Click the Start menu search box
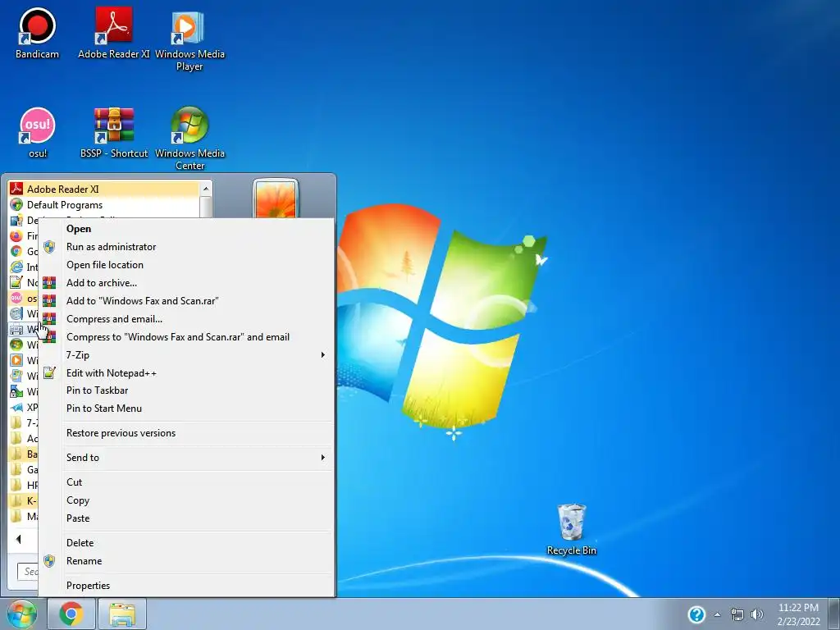Screen dimensions: 840x630 28,572
